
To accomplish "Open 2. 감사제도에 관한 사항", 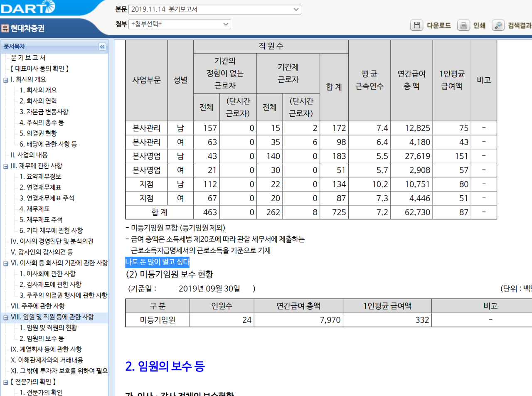I will 50,285.
